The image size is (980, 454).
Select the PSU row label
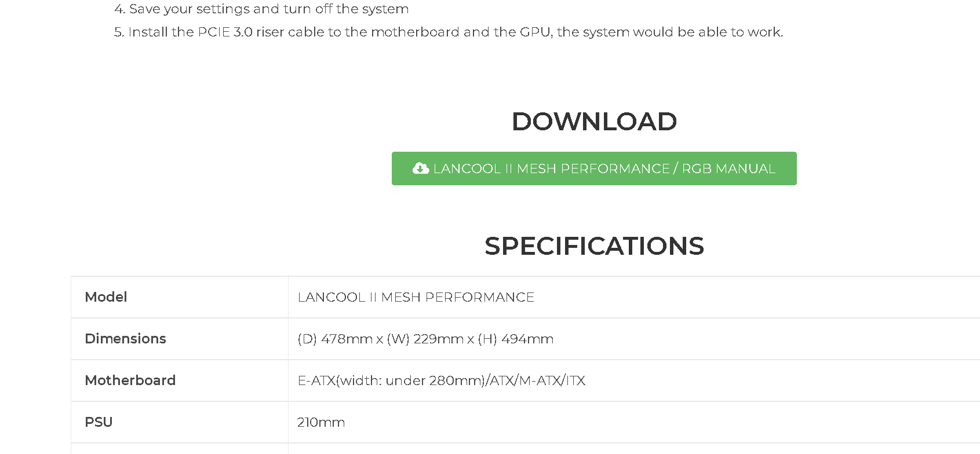99,422
